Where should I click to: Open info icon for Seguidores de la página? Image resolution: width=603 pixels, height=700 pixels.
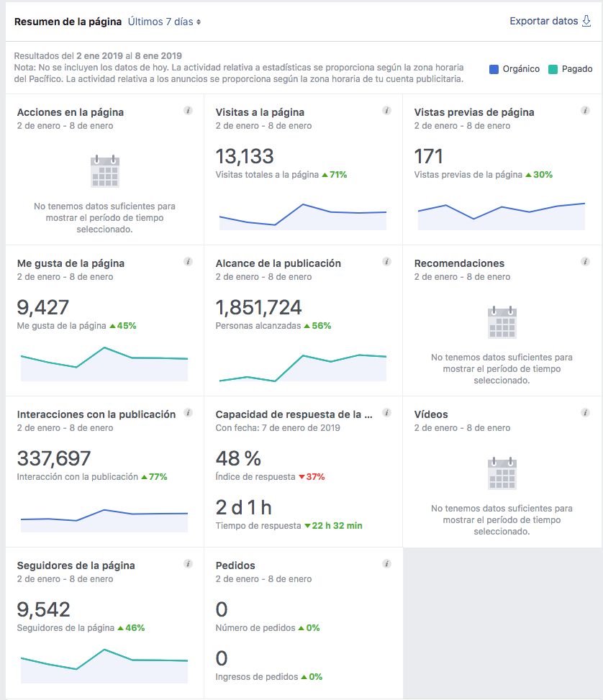[188, 564]
